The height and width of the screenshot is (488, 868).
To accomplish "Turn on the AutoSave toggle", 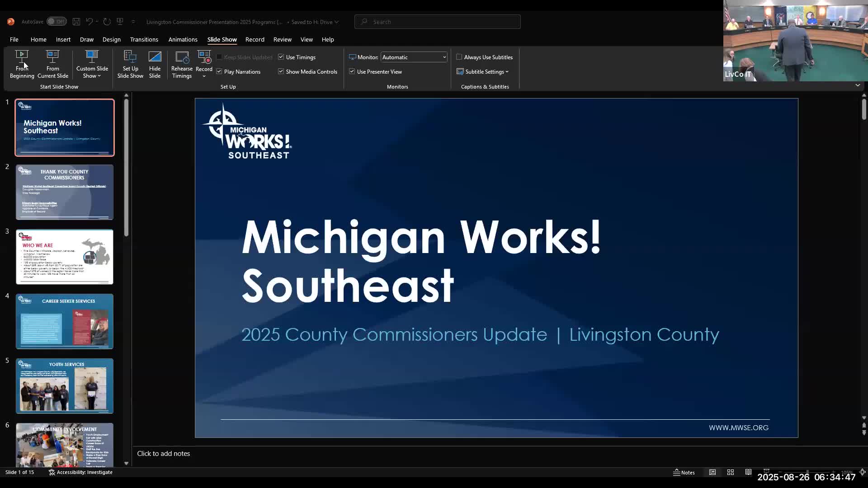I will click(57, 22).
